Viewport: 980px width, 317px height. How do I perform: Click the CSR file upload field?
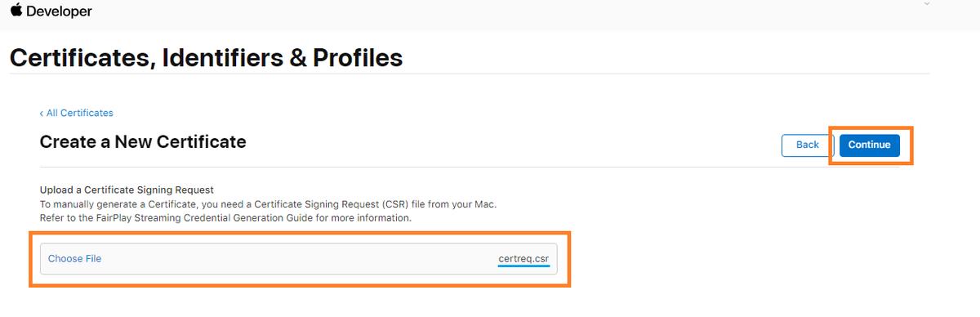299,259
